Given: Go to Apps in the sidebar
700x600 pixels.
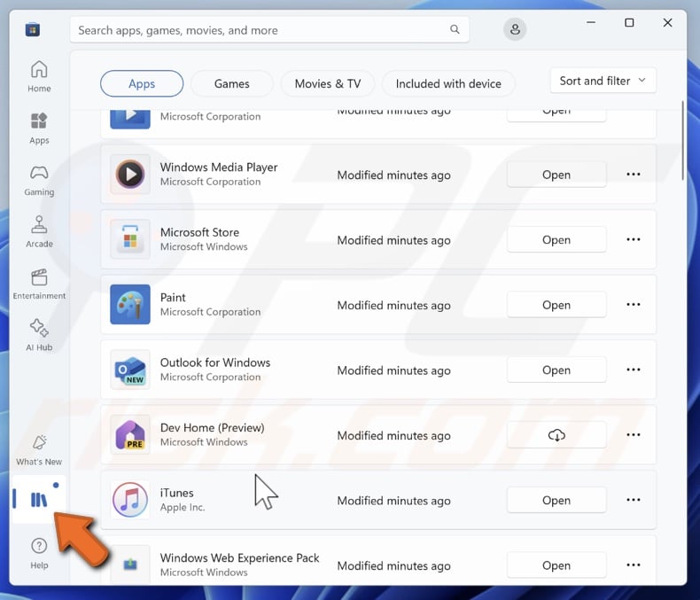Looking at the screenshot, I should click(39, 128).
